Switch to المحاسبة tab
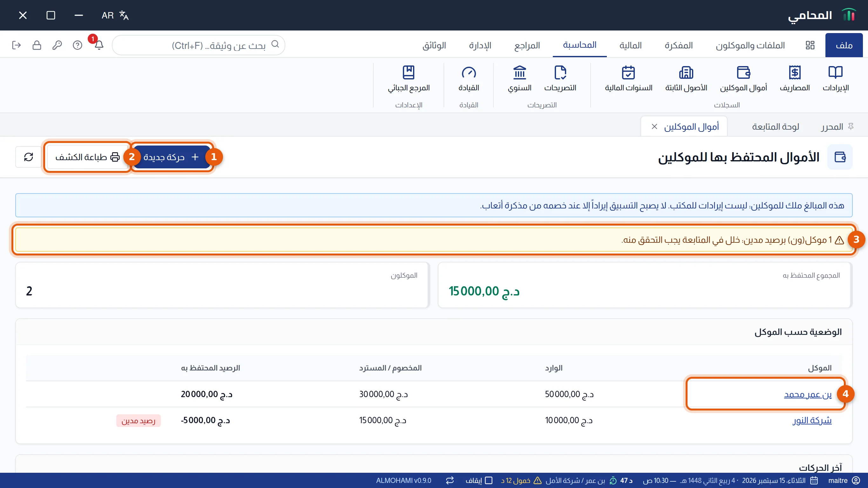This screenshot has width=868, height=488. (580, 45)
